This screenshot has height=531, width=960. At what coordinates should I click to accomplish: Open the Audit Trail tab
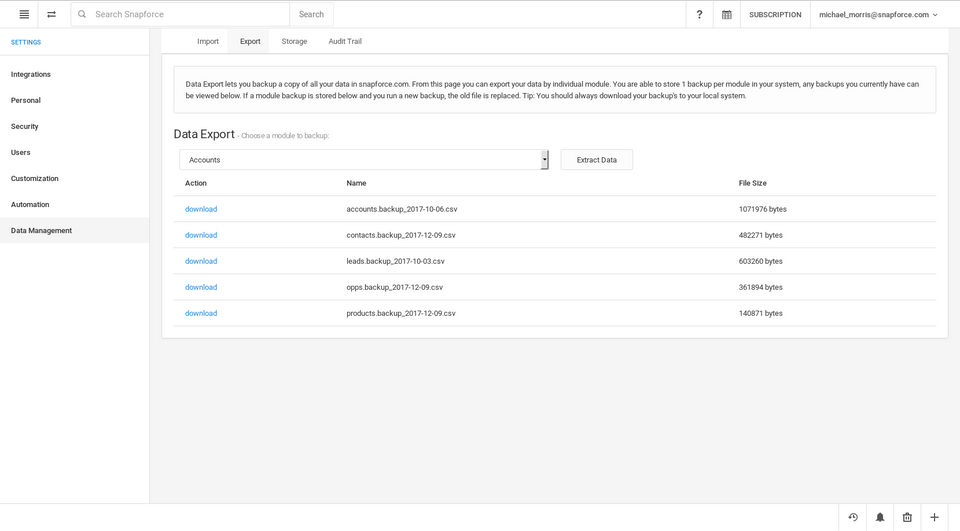pyautogui.click(x=345, y=41)
